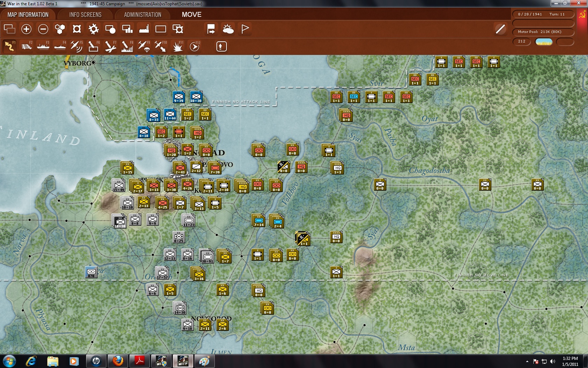Toggle the F12 air execution mode

195,46
